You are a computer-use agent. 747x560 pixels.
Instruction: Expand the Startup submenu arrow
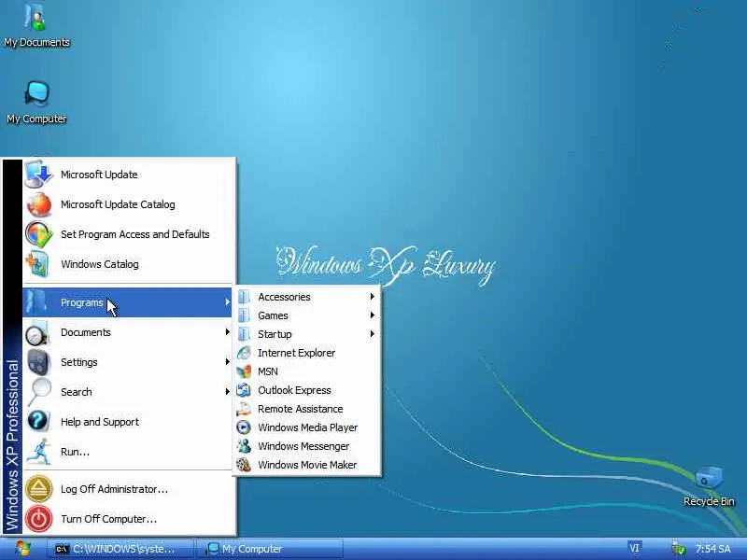click(x=372, y=333)
